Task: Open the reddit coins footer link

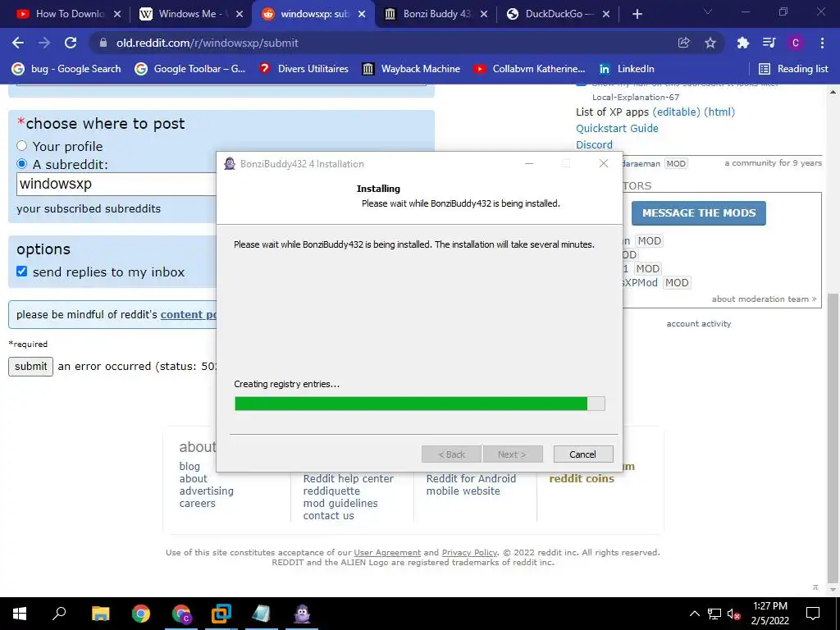Action: click(582, 478)
